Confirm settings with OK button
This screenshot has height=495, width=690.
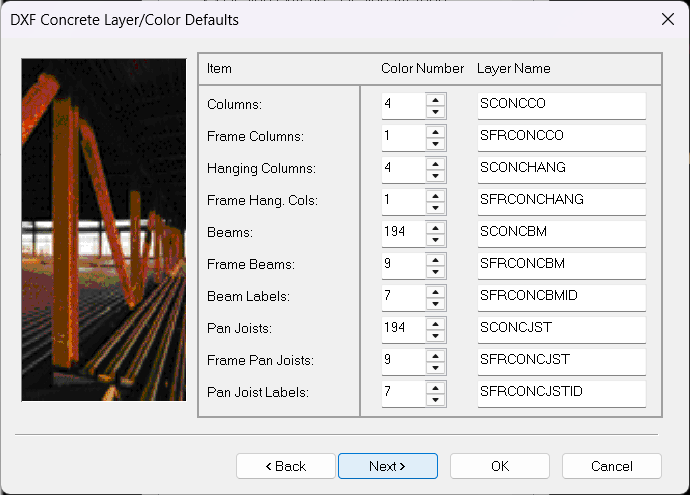pos(500,466)
